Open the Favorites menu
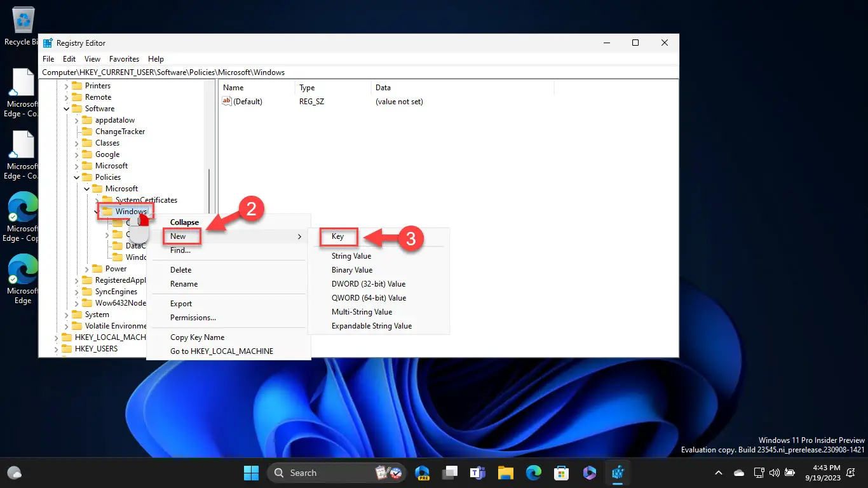 [x=124, y=59]
